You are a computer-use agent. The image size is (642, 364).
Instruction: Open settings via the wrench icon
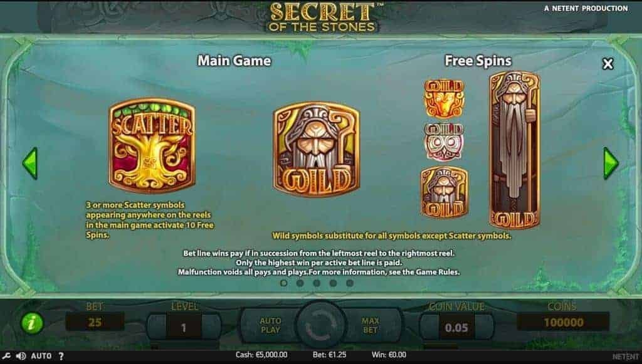[x=6, y=356]
